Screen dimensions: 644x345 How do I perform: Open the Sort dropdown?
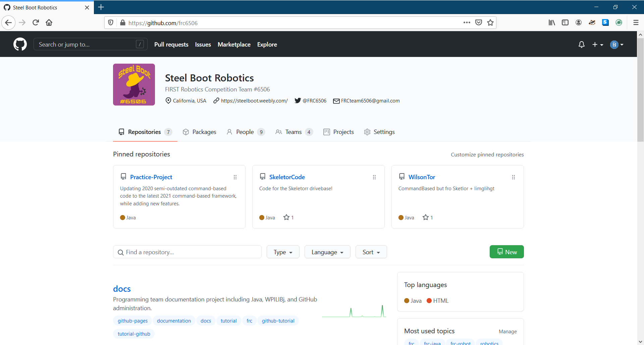[x=371, y=252]
